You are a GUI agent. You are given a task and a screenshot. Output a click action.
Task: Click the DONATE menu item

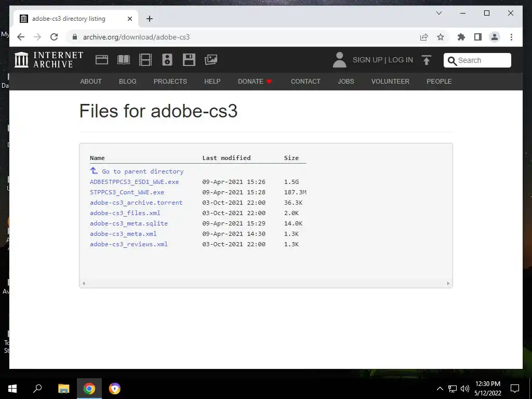[x=255, y=82]
